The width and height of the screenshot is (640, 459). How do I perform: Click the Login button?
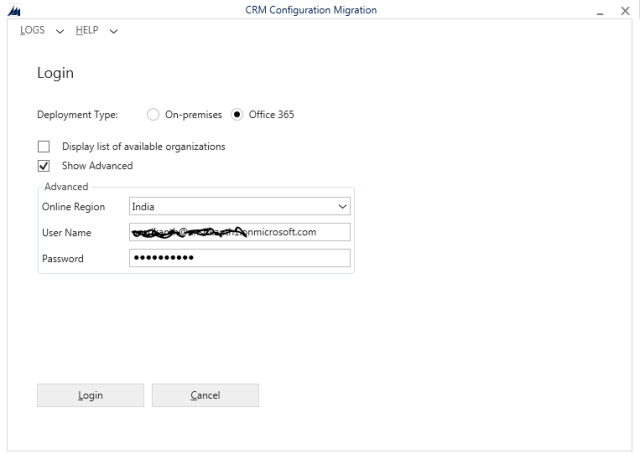click(90, 395)
